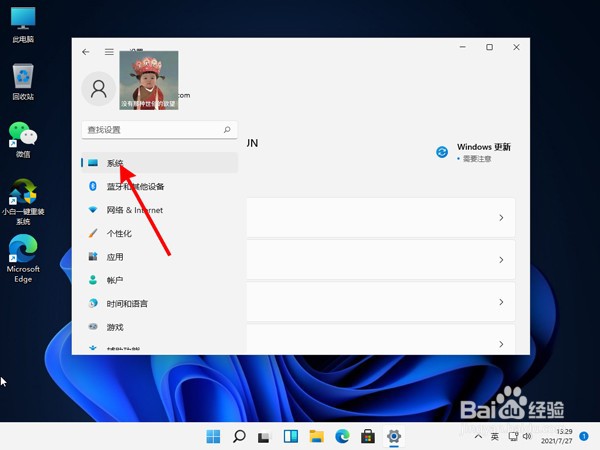Screen dimensions: 600x450
Task: Open 游戏 settings
Action: tap(159, 327)
